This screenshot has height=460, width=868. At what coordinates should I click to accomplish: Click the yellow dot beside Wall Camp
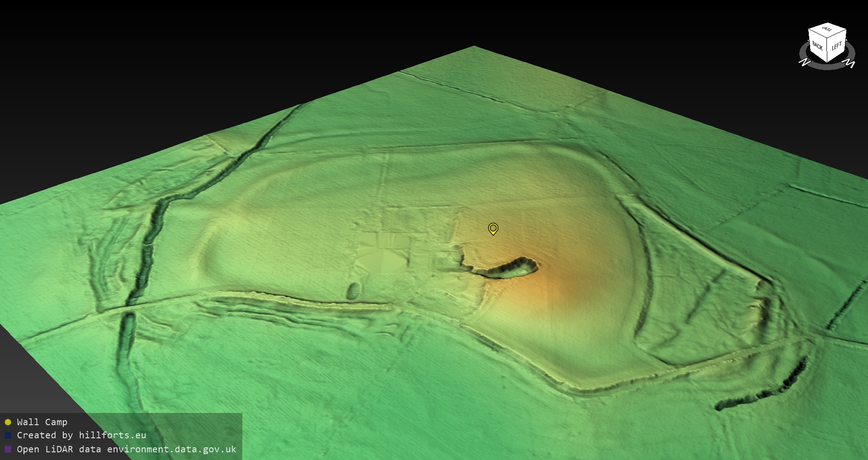[8, 422]
